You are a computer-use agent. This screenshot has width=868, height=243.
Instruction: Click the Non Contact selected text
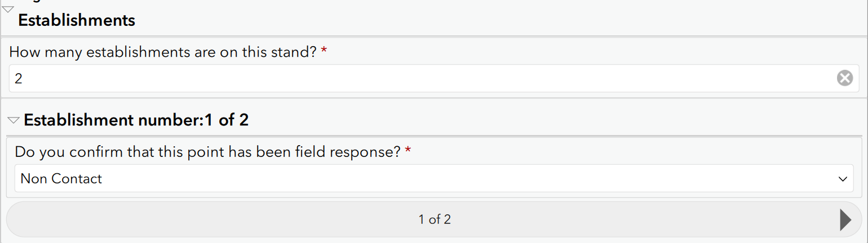coord(61,179)
